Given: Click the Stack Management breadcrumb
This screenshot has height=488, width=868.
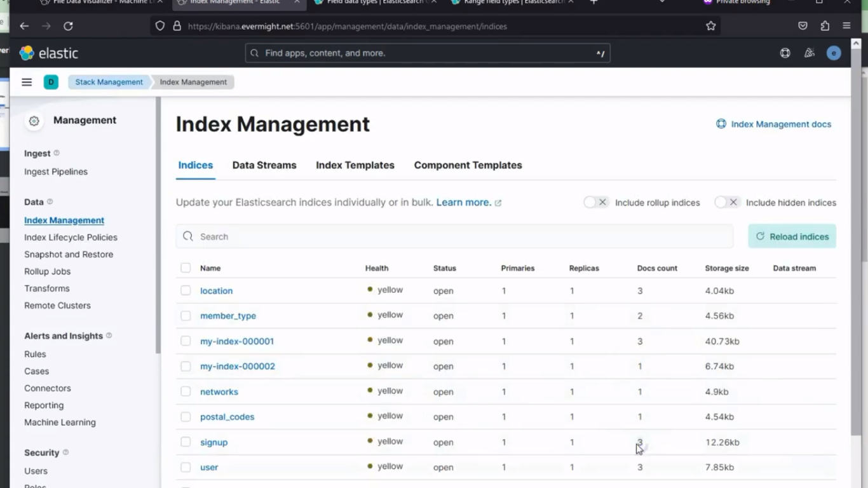Looking at the screenshot, I should (109, 82).
